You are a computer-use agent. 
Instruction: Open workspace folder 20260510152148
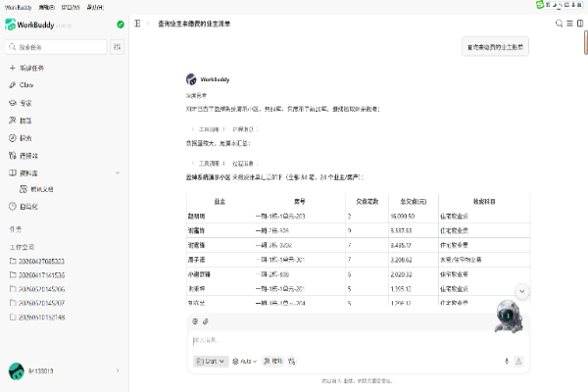37,318
